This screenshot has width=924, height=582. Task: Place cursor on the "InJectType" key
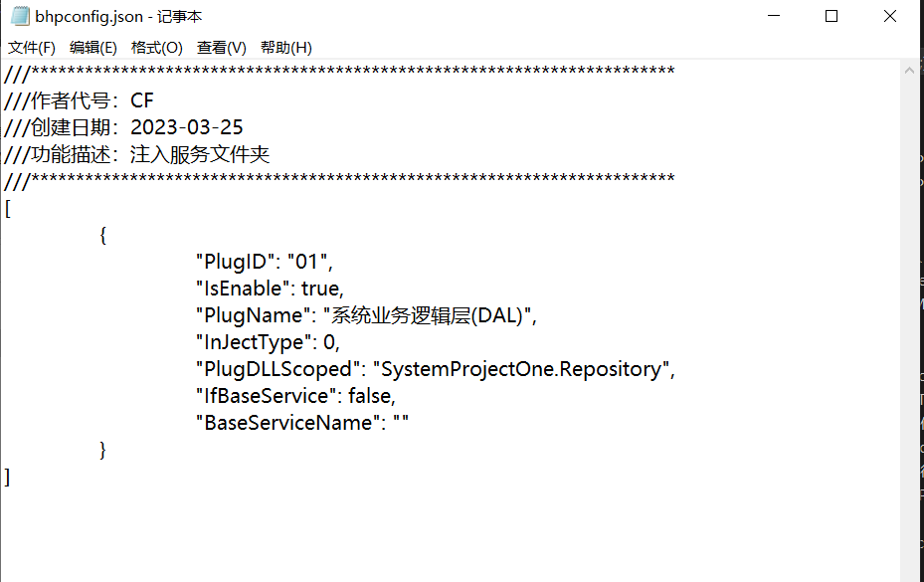point(252,342)
